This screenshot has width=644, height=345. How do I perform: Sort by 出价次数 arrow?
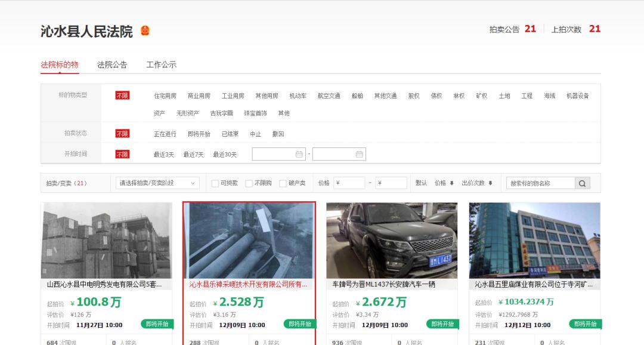pyautogui.click(x=490, y=183)
